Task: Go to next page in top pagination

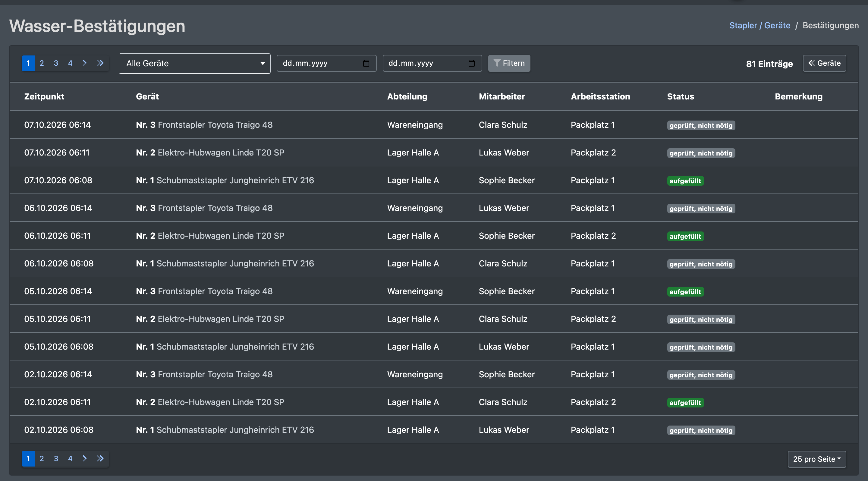Action: (x=85, y=63)
